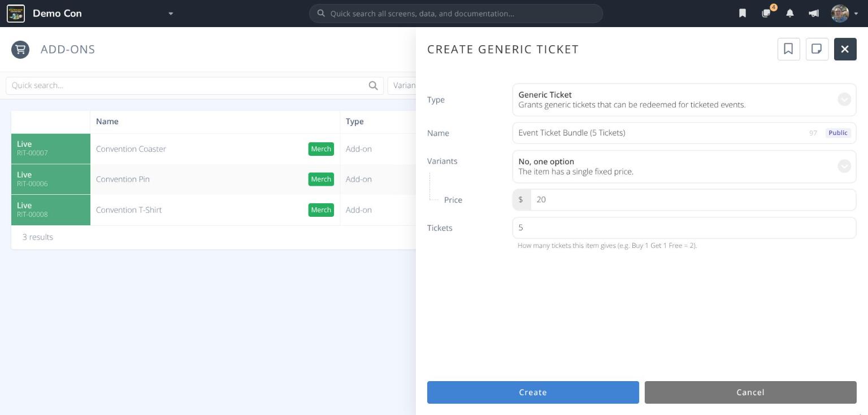Click the Add-ons shopping cart icon

click(20, 49)
